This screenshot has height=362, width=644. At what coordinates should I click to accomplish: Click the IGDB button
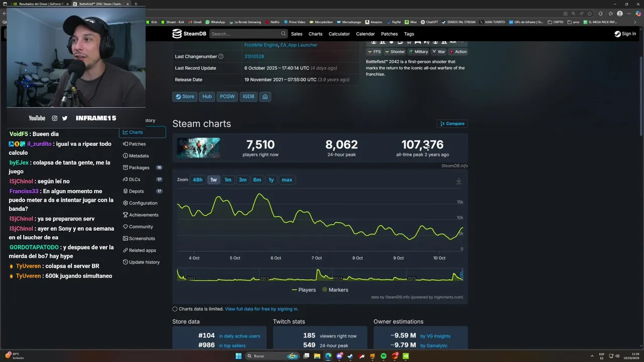tap(249, 97)
